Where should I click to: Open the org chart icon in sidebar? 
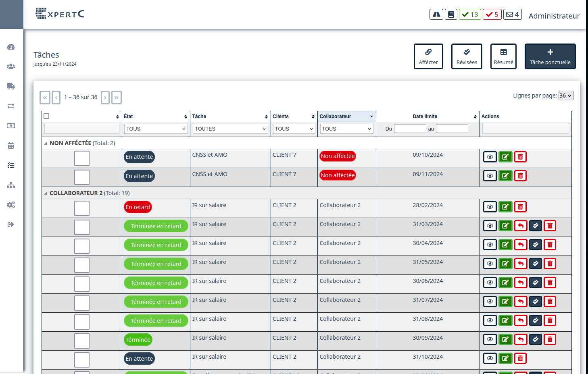(x=11, y=185)
